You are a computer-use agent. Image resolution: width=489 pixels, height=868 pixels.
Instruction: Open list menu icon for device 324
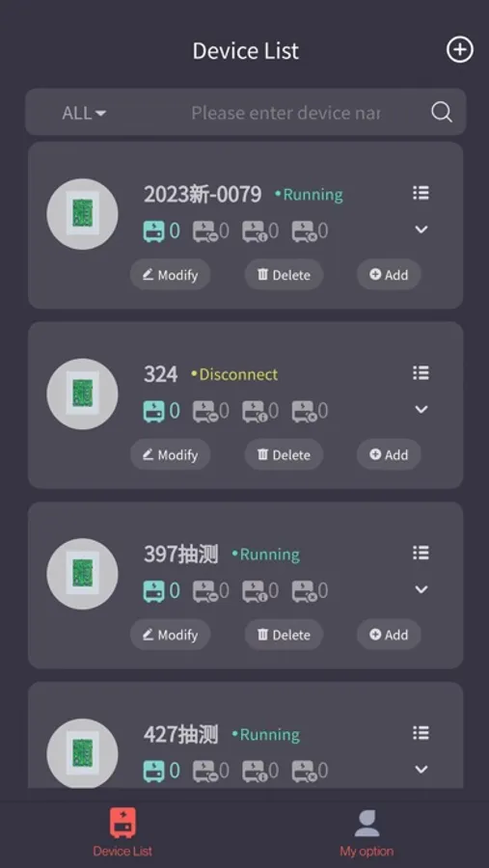(x=421, y=373)
